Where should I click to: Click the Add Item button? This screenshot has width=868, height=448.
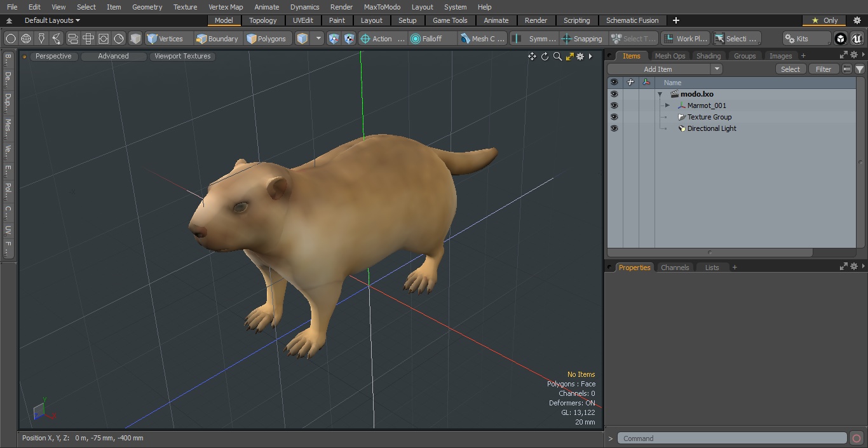point(658,69)
